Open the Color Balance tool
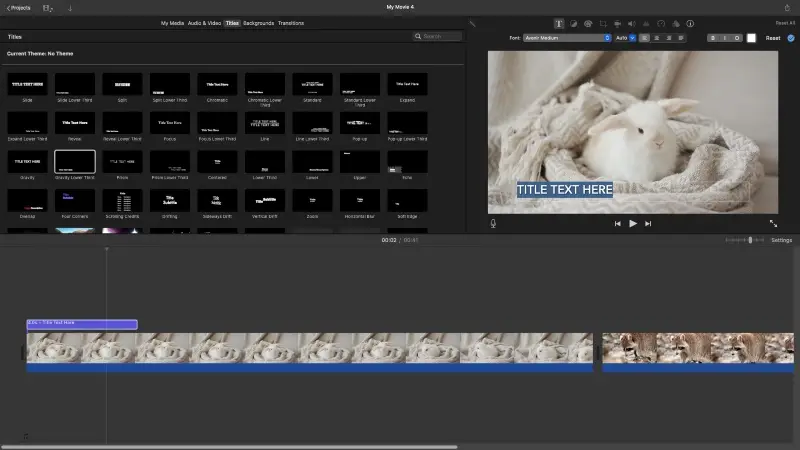The image size is (800, 450). [x=573, y=23]
